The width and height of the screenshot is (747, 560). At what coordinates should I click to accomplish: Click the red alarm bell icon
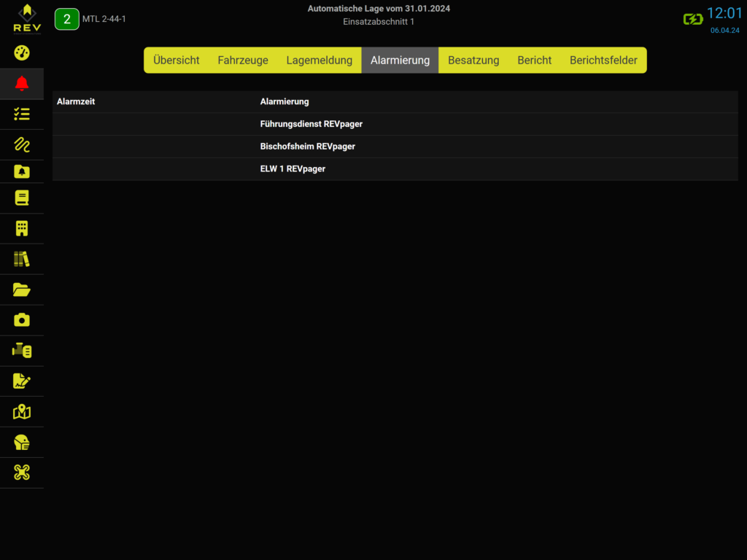22,83
